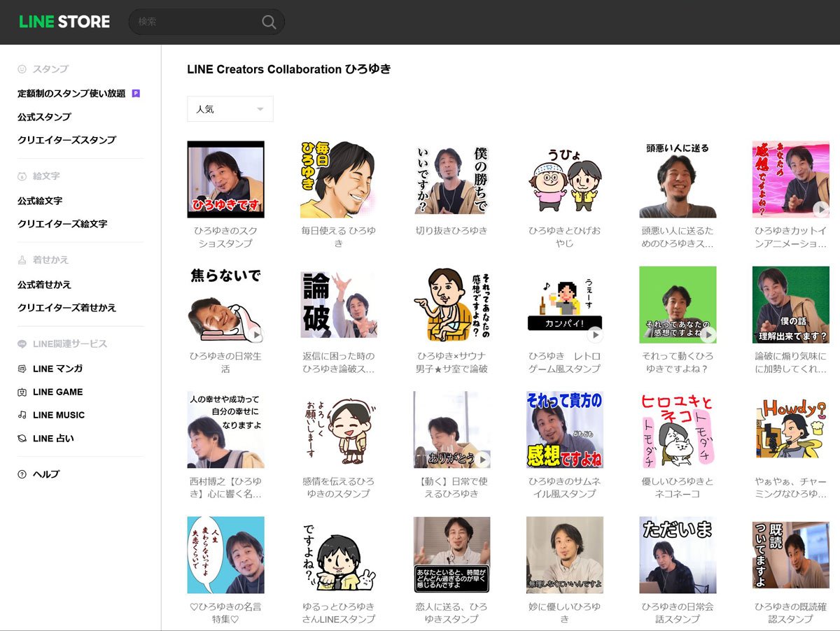Open 妙に優しいひろゆき sticker thumbnail

pos(565,555)
